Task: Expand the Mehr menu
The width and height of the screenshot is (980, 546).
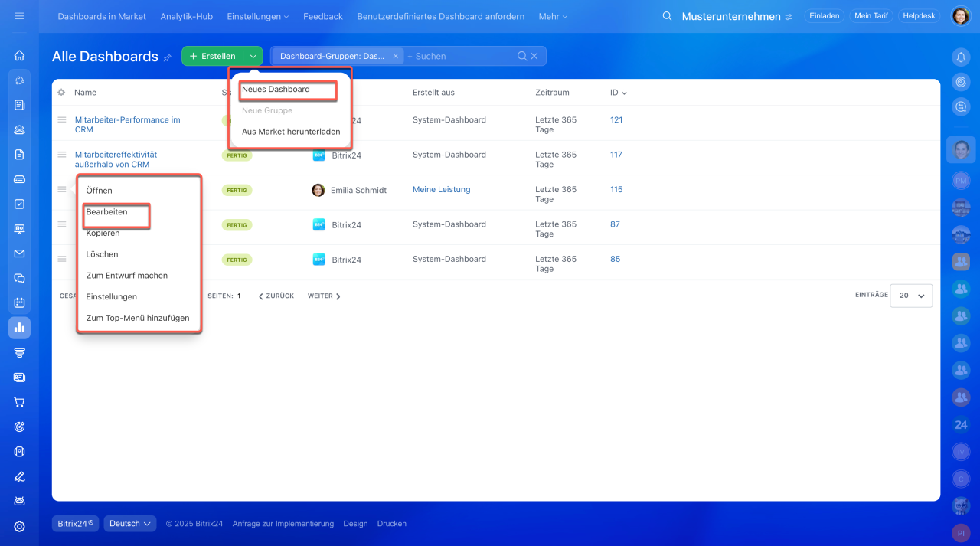Action: (553, 16)
